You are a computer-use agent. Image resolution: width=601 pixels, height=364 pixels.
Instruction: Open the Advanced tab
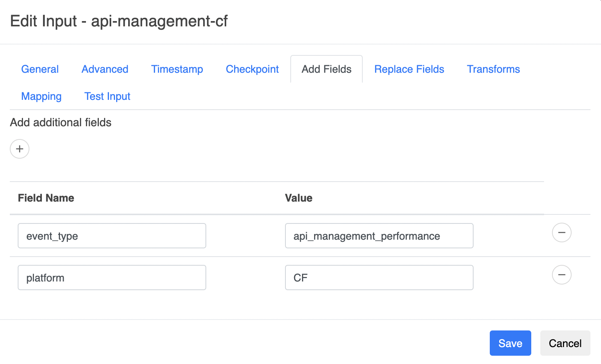tap(105, 69)
